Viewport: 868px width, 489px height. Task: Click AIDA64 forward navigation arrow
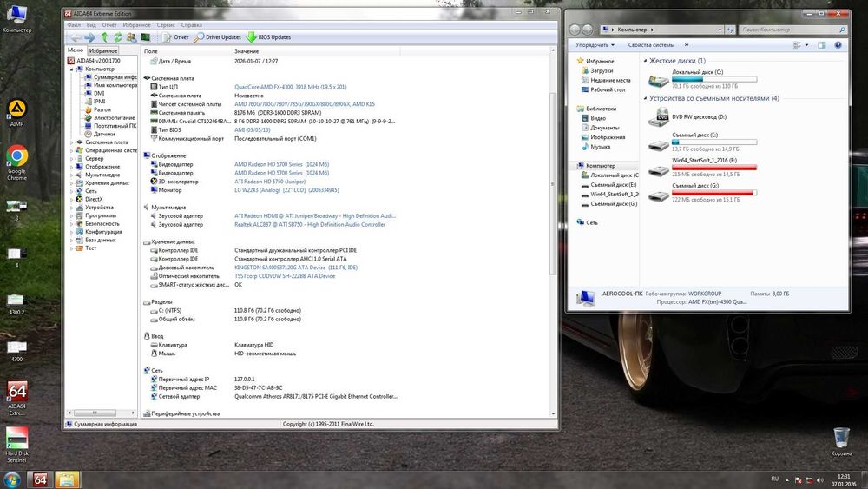click(89, 37)
